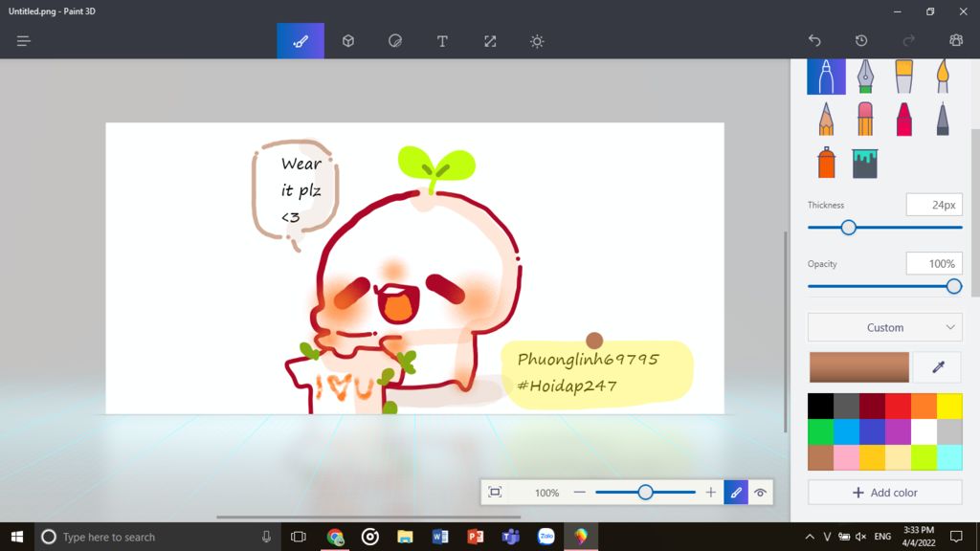Choose the Fill bucket tool
Image resolution: width=980 pixels, height=551 pixels.
(865, 161)
